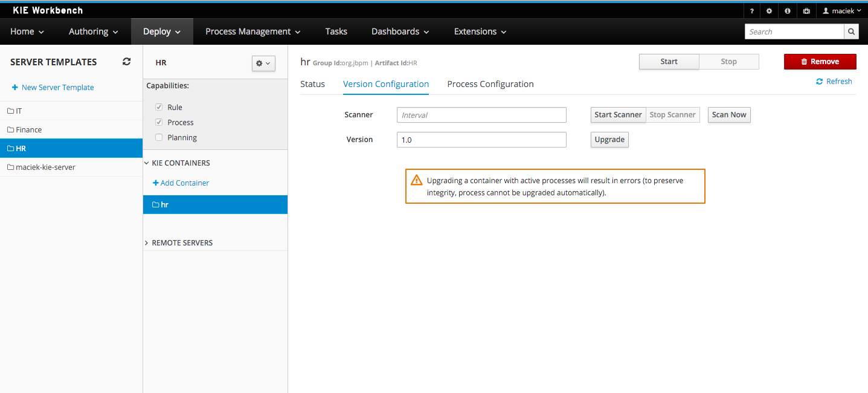Open the maciek user dropdown

[841, 10]
